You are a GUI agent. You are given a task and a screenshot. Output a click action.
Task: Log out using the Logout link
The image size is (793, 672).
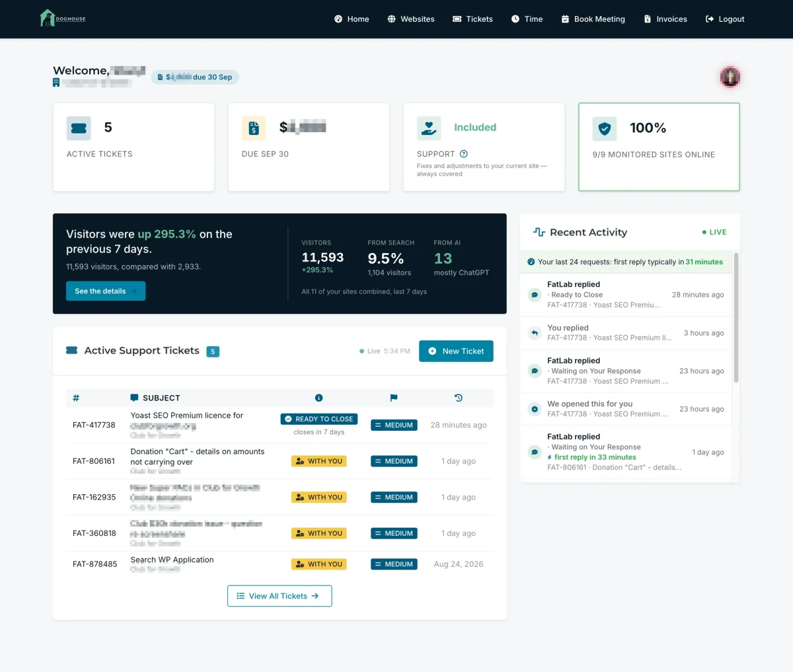[x=725, y=19]
